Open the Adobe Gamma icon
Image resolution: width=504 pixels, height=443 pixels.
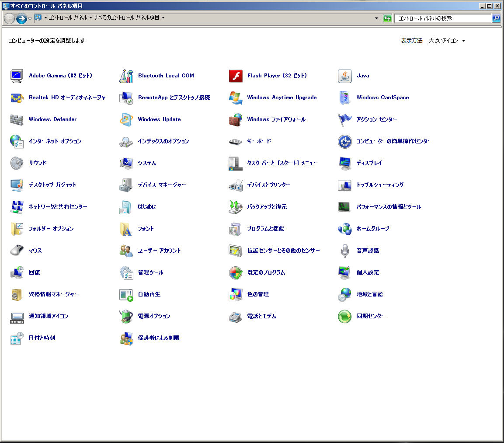click(17, 76)
